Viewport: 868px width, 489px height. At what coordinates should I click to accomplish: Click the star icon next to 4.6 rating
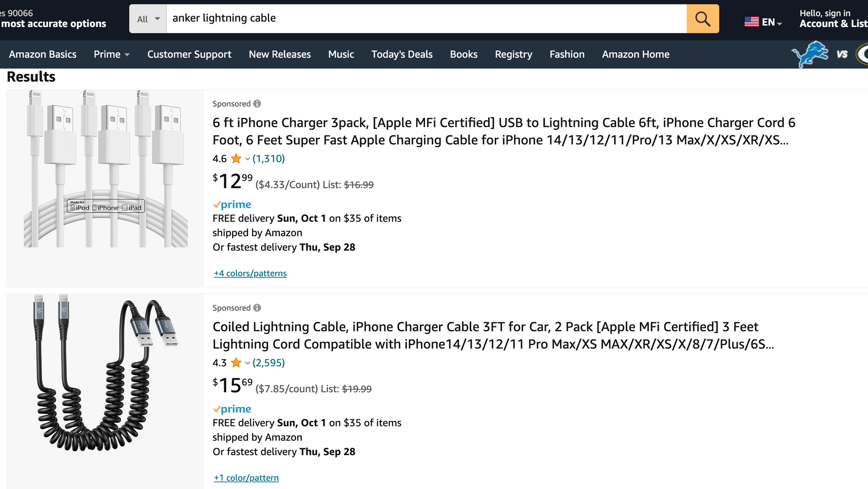(236, 159)
